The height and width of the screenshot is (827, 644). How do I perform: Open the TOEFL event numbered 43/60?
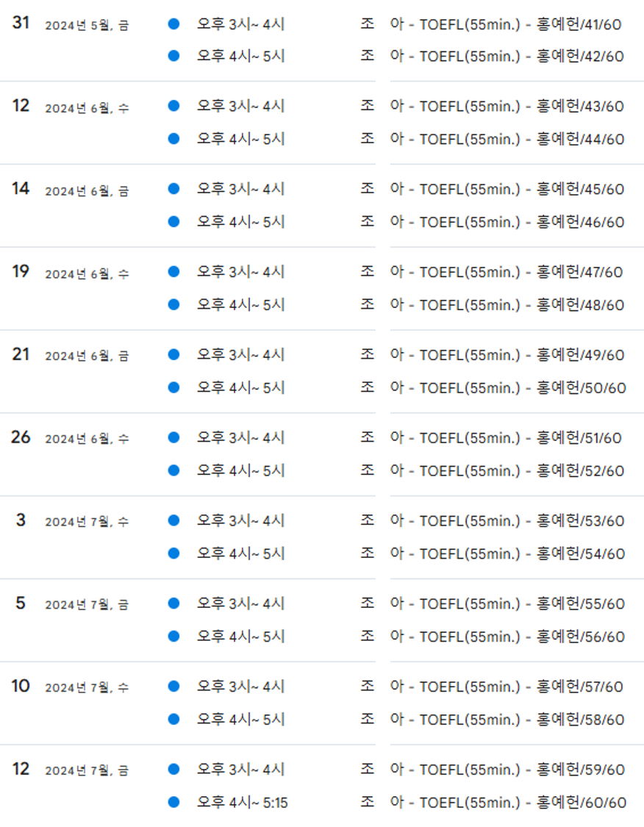(x=492, y=106)
